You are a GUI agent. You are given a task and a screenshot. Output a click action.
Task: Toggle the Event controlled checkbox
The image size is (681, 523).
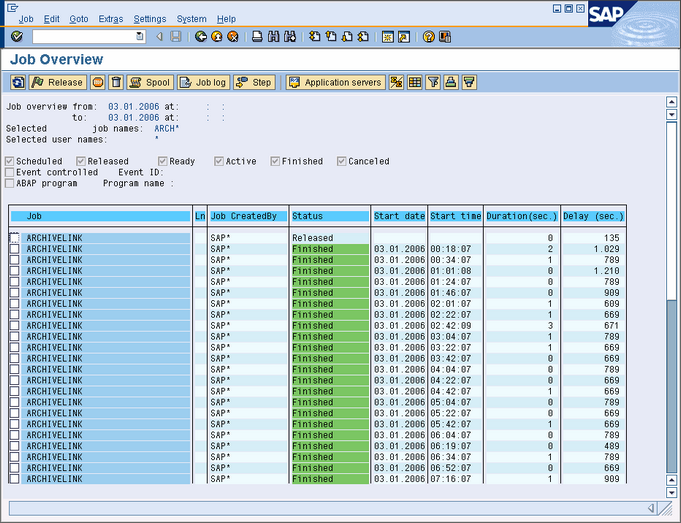pyautogui.click(x=10, y=172)
